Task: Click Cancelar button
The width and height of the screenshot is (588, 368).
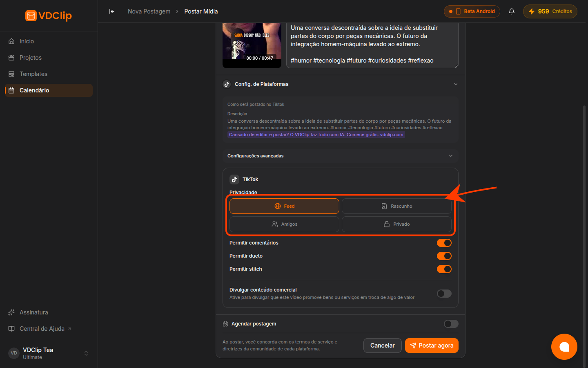Action: (x=383, y=346)
